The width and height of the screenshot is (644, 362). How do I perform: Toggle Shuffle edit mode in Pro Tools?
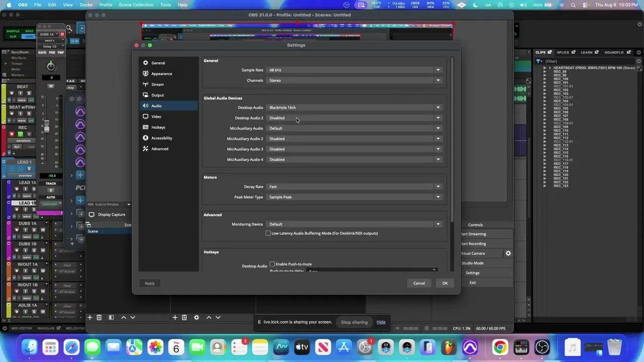pyautogui.click(x=13, y=31)
